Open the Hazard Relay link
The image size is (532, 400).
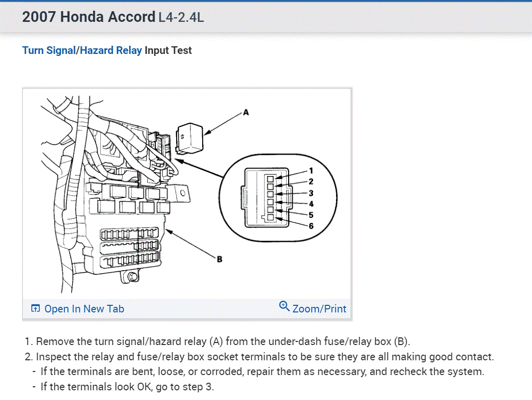(x=110, y=50)
